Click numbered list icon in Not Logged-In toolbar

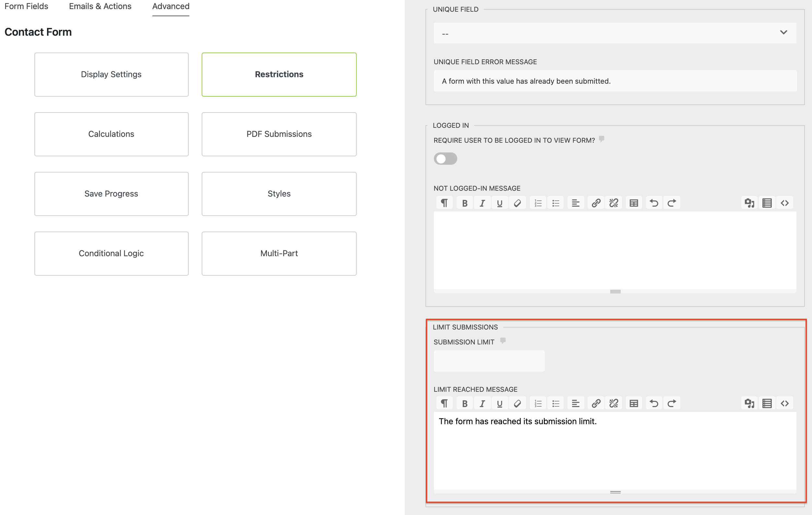coord(538,203)
